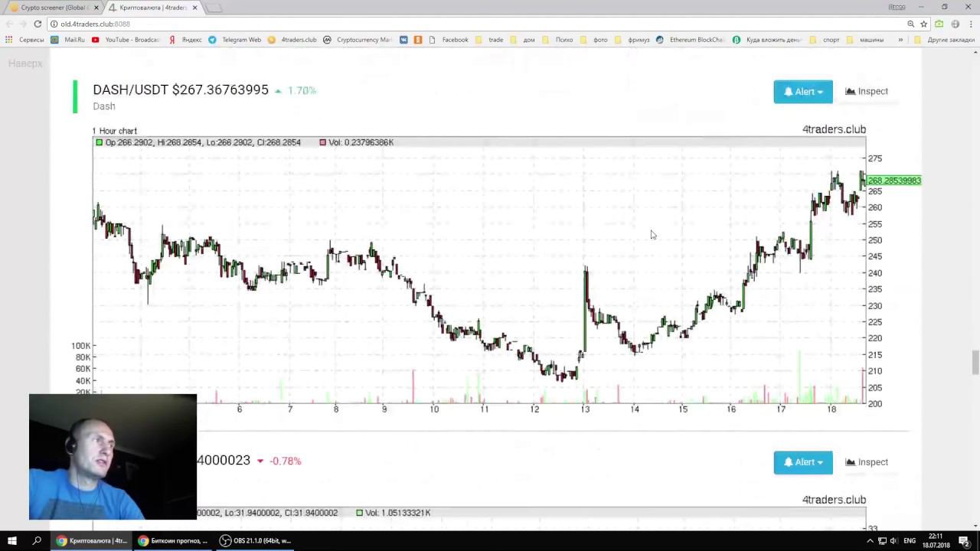
Task: Expand the overflow bookmarks chevron
Action: (900, 40)
